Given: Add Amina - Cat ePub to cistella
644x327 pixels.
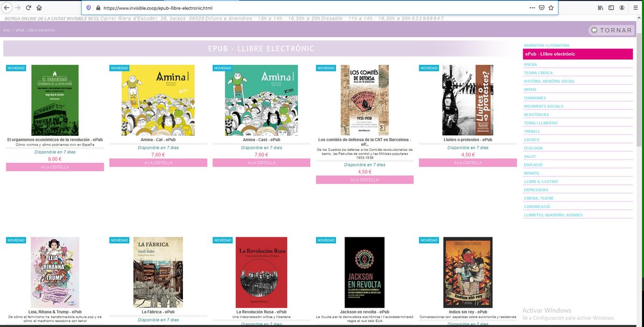Looking at the screenshot, I should [158, 163].
